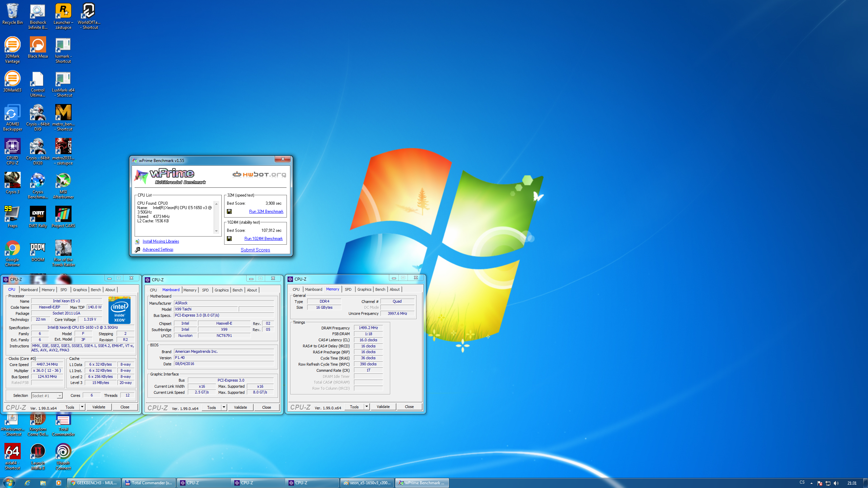Open Memory tab in middle CPU-Z window
Viewport: 868px width, 488px height.
click(190, 290)
